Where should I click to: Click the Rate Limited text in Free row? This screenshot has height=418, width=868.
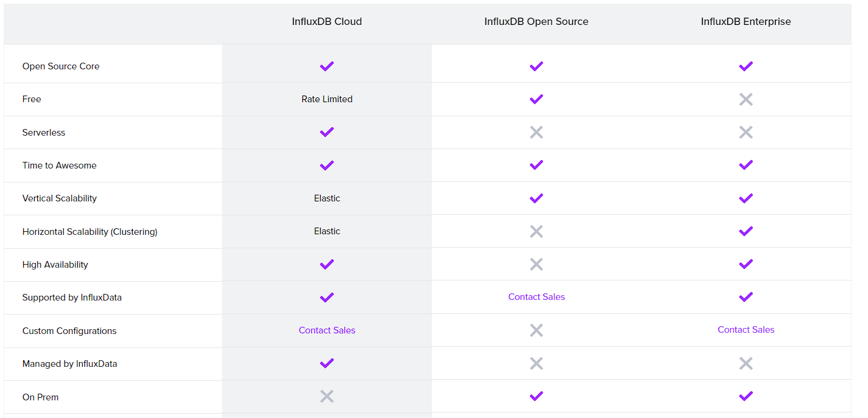[x=327, y=99]
